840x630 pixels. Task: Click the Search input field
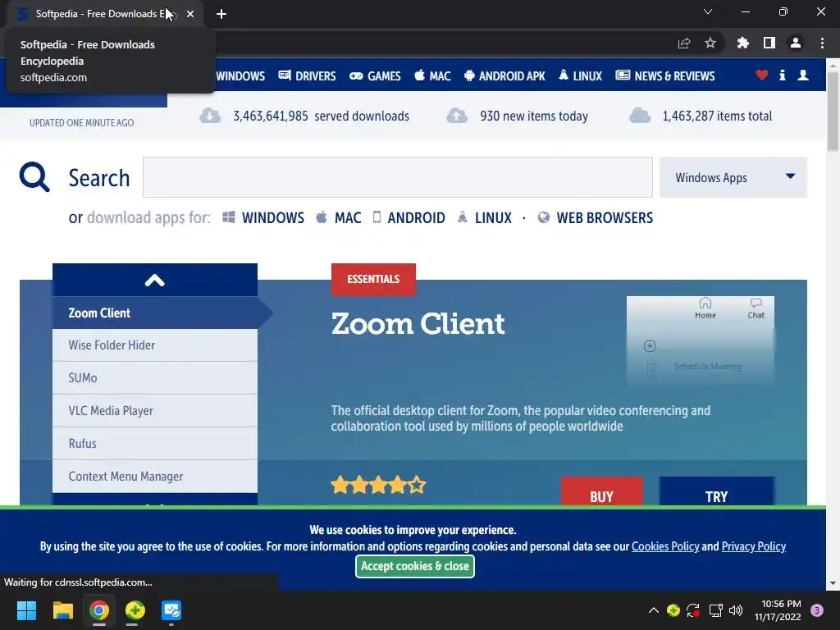click(398, 177)
